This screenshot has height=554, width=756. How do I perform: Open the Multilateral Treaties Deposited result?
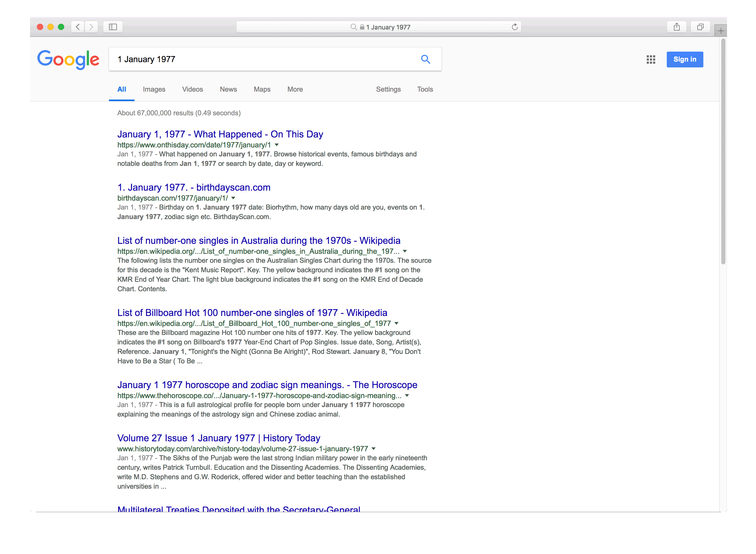(x=239, y=508)
